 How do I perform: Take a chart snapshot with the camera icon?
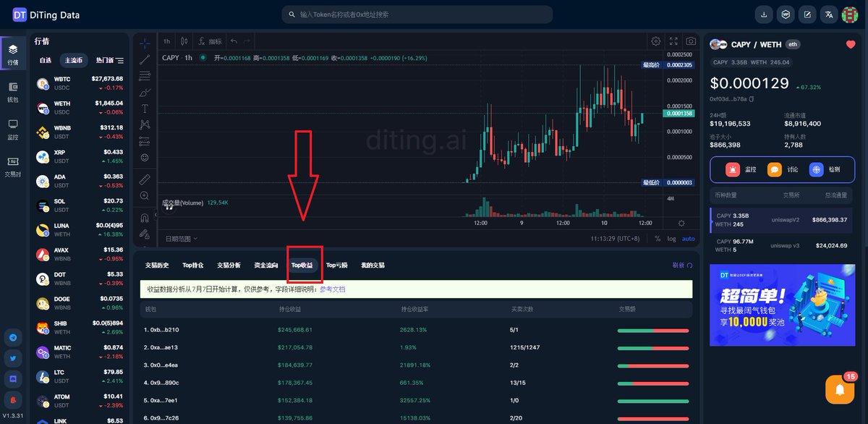[691, 41]
